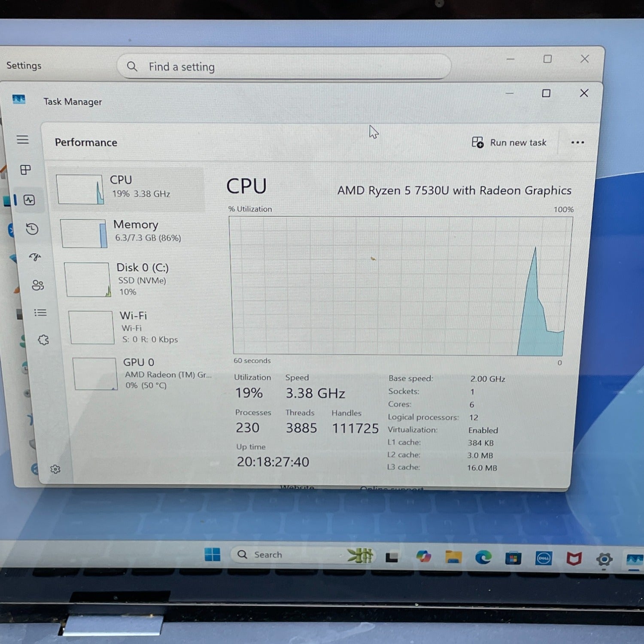Click AMD Ryzen 5 7530U processor name
The height and width of the screenshot is (644, 644).
(x=454, y=190)
